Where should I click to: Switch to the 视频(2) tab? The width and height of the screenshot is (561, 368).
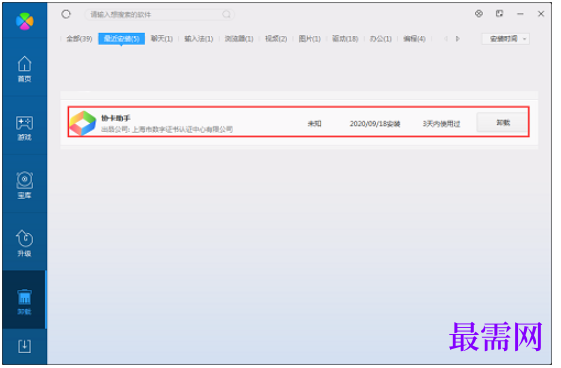(276, 39)
